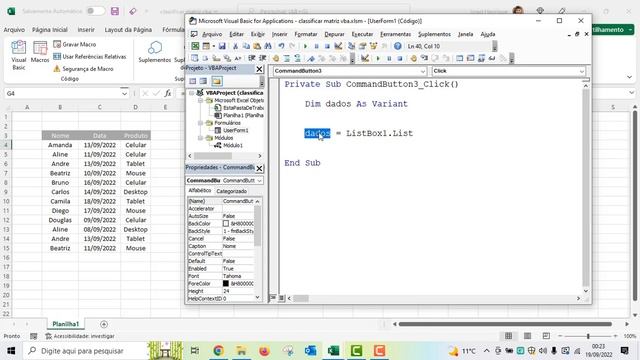Click the Reset stop icon in the Standard toolbar

[327, 46]
